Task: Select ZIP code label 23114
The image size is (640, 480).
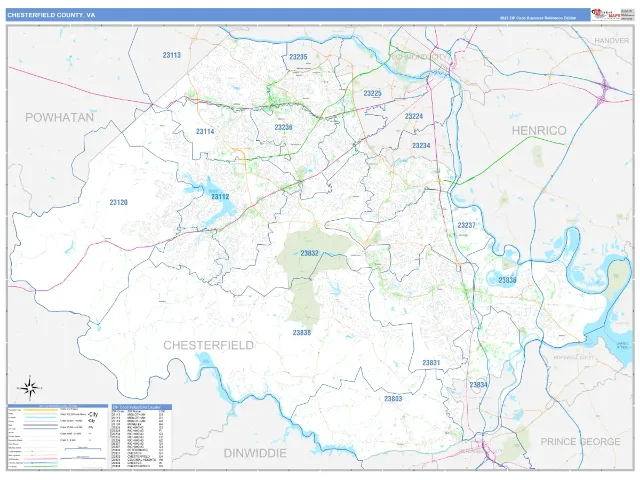Action: tap(205, 131)
